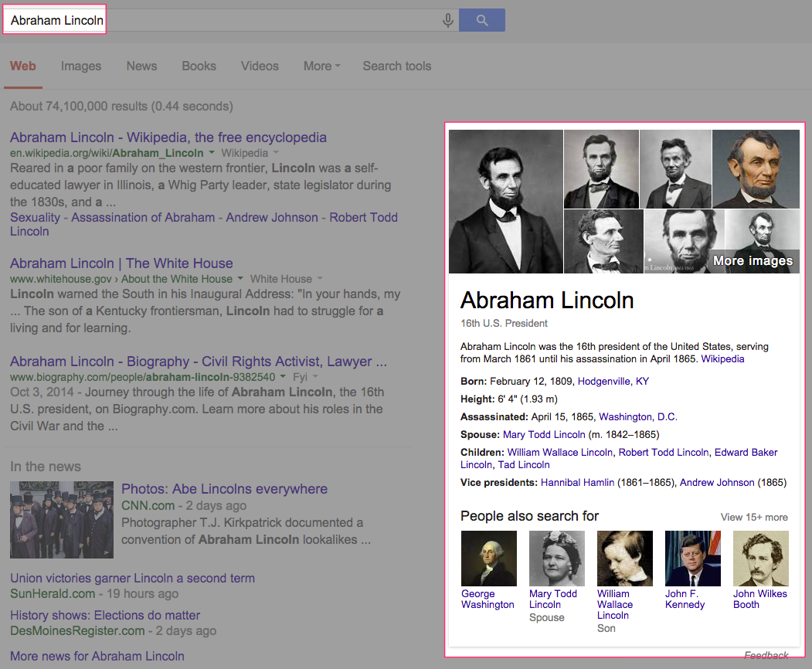Expand green arrow beside biography.com URL

tap(283, 376)
